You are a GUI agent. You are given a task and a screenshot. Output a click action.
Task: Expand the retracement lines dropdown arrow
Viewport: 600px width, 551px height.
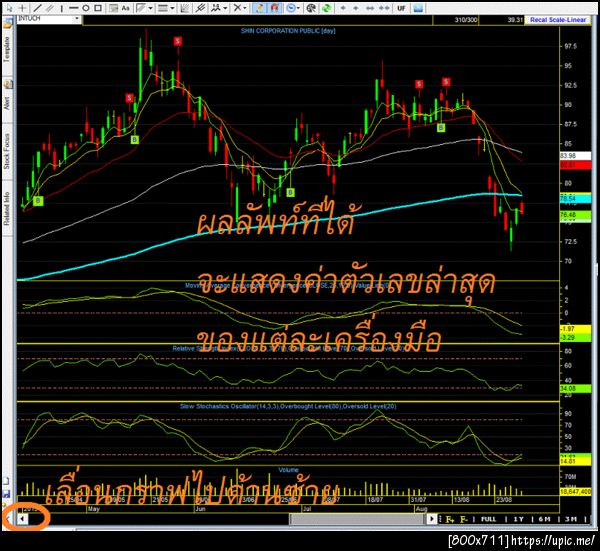[173, 8]
